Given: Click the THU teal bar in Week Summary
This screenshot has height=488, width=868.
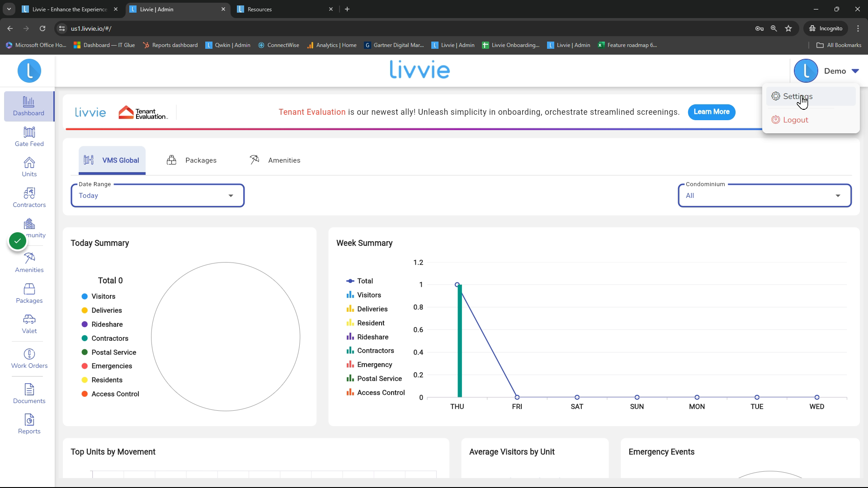Looking at the screenshot, I should (460, 341).
